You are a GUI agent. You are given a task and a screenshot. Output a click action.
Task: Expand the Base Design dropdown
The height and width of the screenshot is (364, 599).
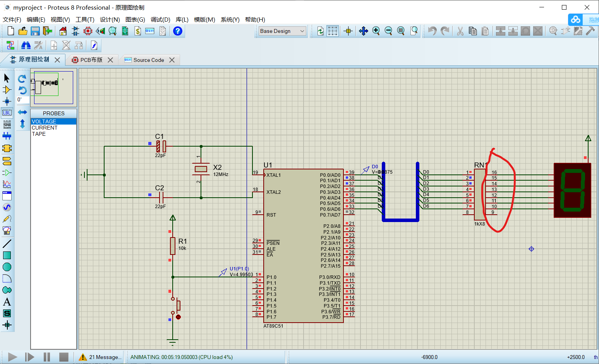(x=282, y=31)
